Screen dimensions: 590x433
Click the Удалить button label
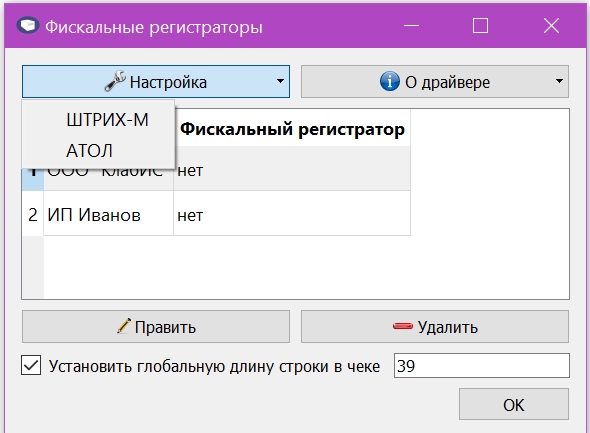pyautogui.click(x=448, y=327)
